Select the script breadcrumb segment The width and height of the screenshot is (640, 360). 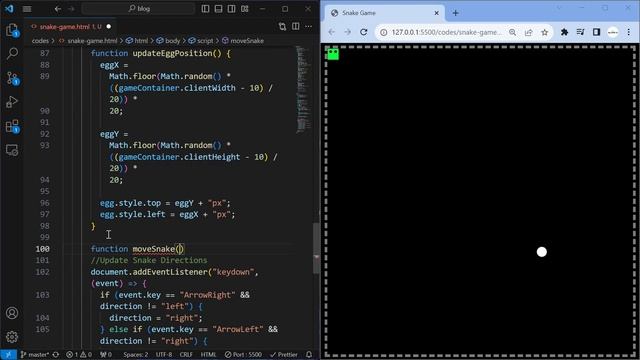(201, 41)
